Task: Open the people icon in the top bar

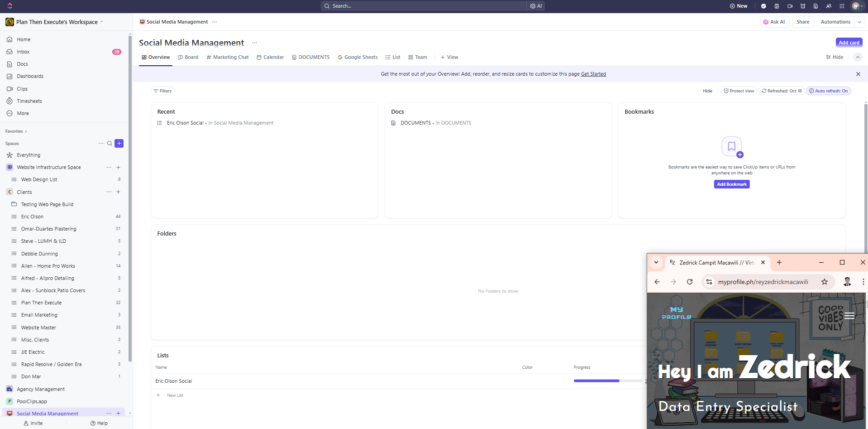Action: (x=829, y=6)
